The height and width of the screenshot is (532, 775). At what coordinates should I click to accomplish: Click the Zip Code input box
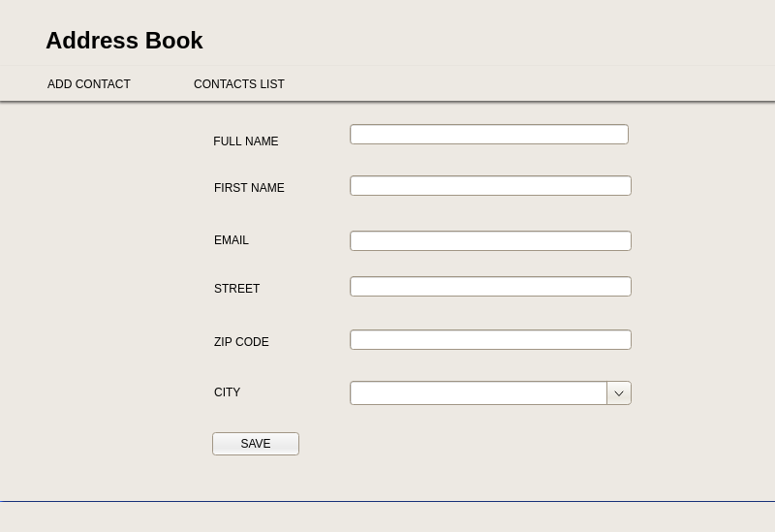[x=490, y=340]
